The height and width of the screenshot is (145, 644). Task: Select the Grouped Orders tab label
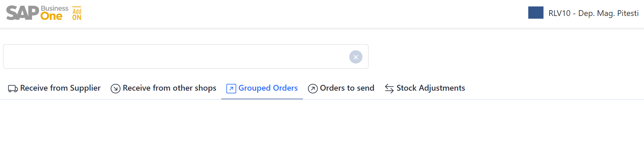pyautogui.click(x=268, y=88)
